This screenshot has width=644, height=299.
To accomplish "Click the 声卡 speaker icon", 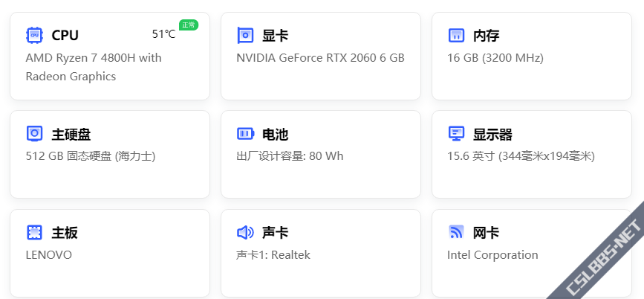I will pyautogui.click(x=245, y=232).
